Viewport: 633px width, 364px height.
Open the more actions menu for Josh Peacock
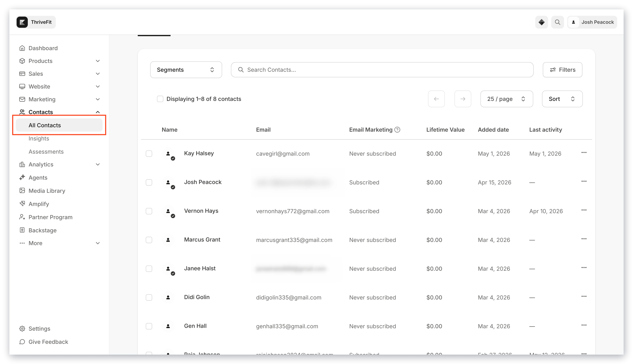click(x=584, y=181)
